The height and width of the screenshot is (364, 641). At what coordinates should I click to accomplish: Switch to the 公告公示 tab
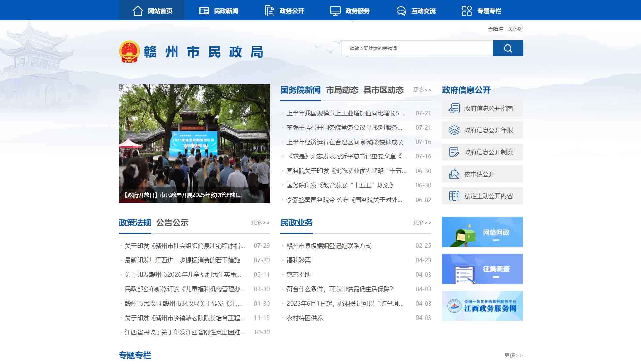pos(172,223)
